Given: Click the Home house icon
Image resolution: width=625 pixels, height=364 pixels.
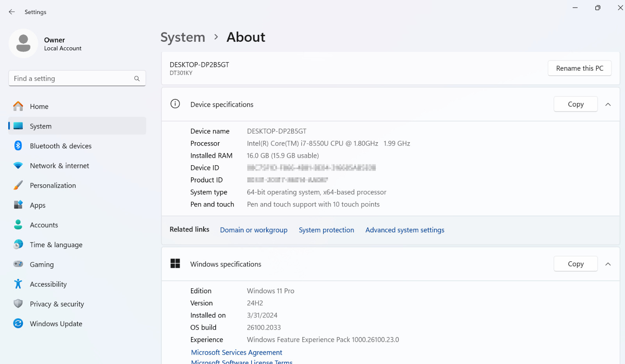Looking at the screenshot, I should 18,106.
